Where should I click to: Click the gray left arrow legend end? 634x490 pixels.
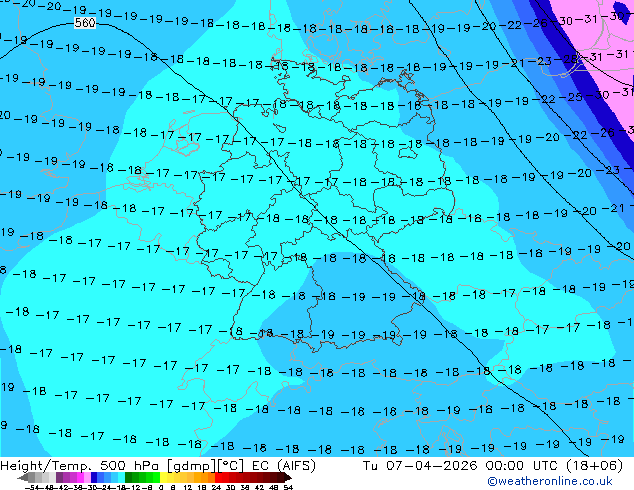pos(22,478)
